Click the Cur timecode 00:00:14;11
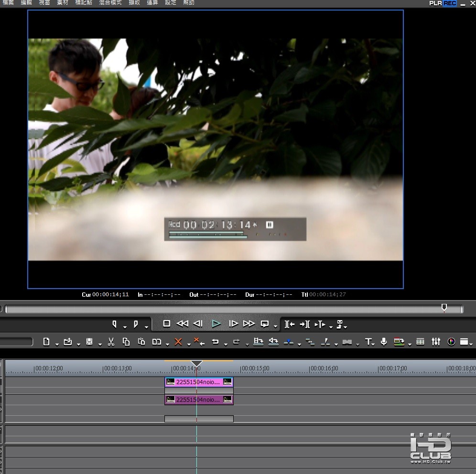This screenshot has height=474, width=476. (110, 294)
